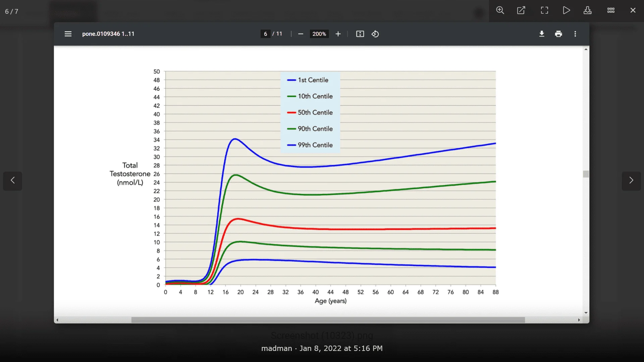644x362 pixels.
Task: Zoom out the PDF with minus button
Action: (x=301, y=34)
